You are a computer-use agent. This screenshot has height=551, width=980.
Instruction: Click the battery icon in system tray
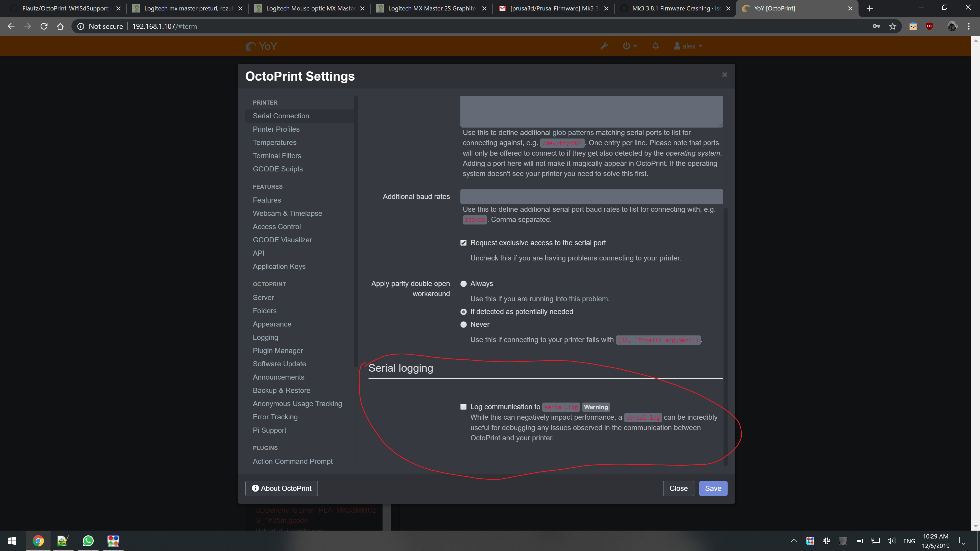[859, 541]
